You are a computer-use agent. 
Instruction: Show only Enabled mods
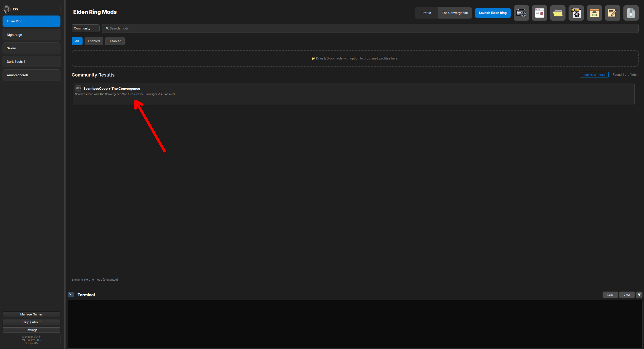(x=94, y=41)
